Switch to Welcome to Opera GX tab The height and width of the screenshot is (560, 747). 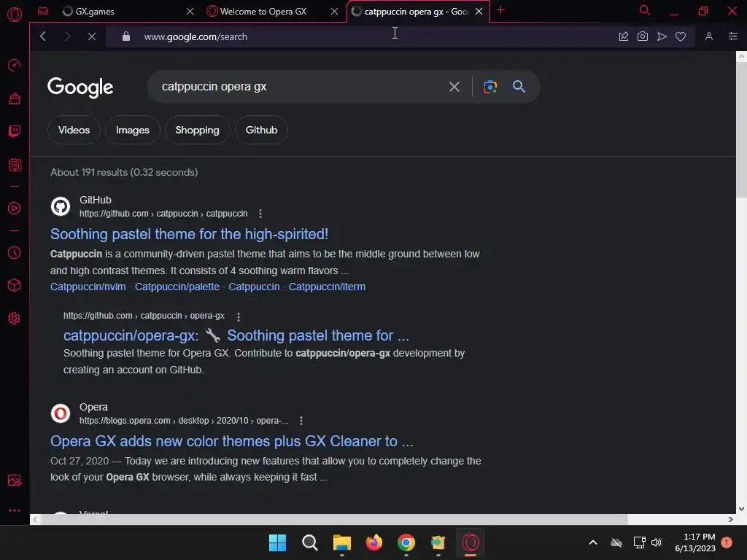(273, 11)
